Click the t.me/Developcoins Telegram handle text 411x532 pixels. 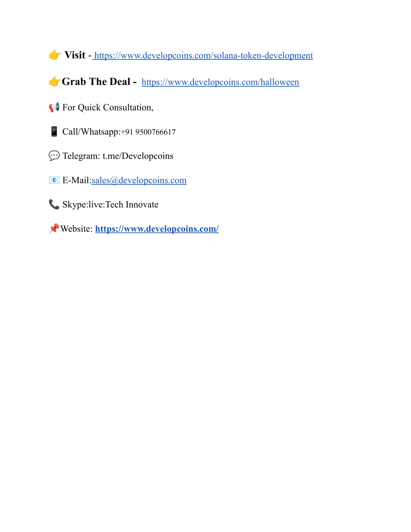[138, 156]
